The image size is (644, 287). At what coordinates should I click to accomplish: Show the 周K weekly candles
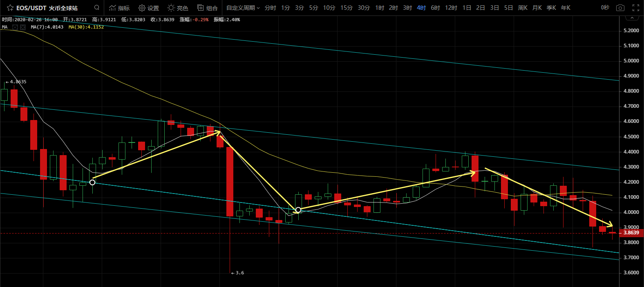tap(523, 8)
